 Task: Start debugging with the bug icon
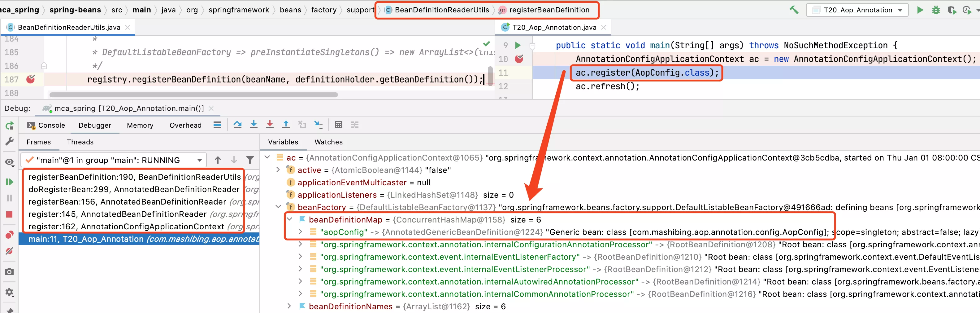pos(936,10)
